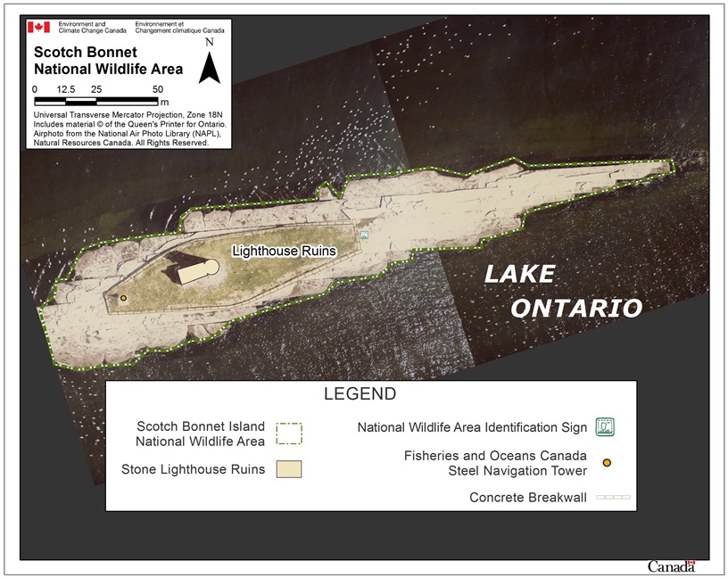Click the orange navigation tower dot on the island
Screen dimensions: 728x578
(124, 297)
